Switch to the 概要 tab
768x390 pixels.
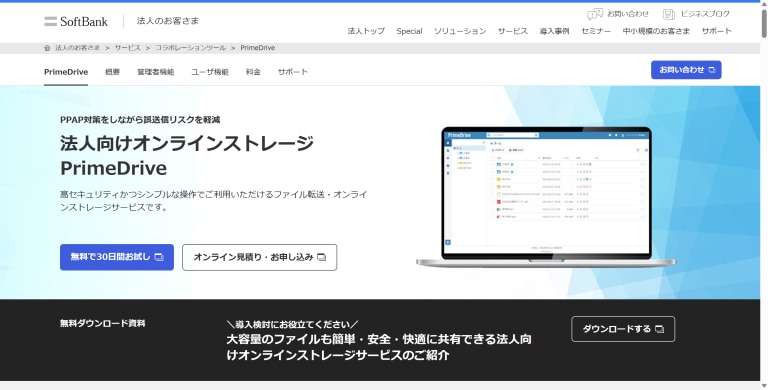tap(113, 72)
